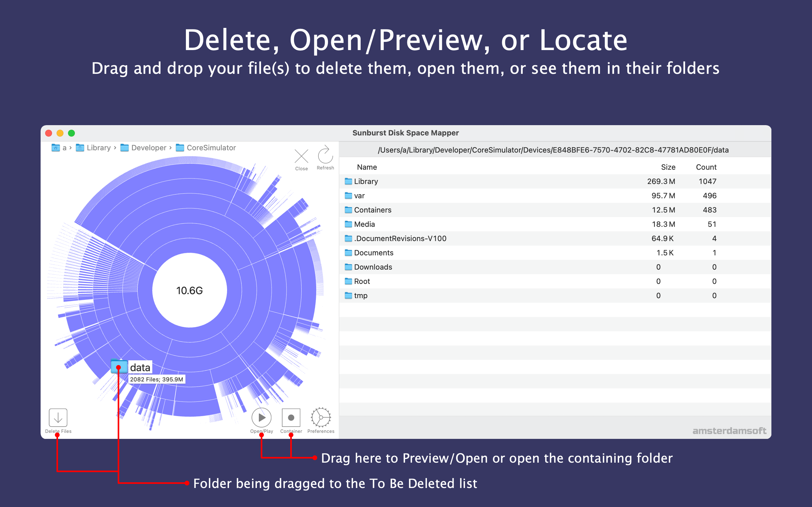Viewport: 812px width, 507px height.
Task: Click the Delete Files drop icon
Action: pyautogui.click(x=58, y=417)
